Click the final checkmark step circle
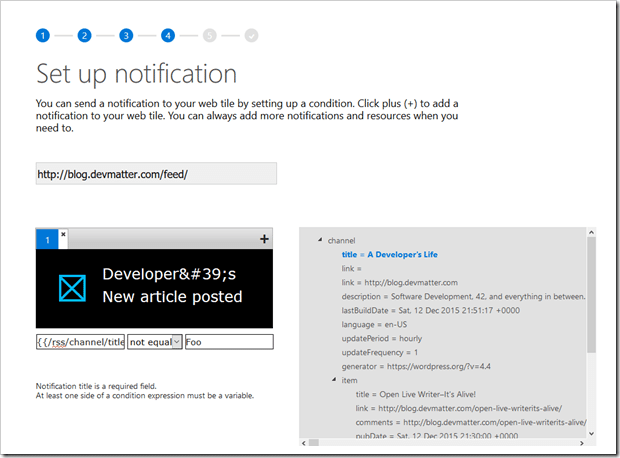 251,36
